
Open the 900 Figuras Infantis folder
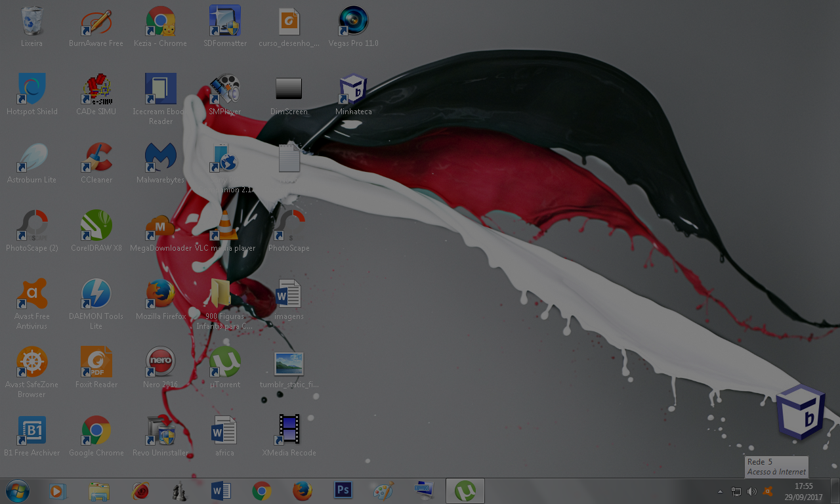point(225,304)
